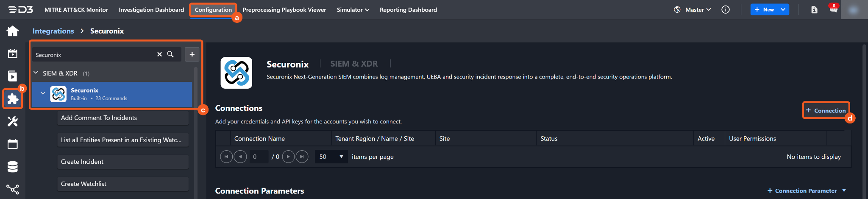
Task: Click the Integrations breadcrumb link
Action: (53, 31)
